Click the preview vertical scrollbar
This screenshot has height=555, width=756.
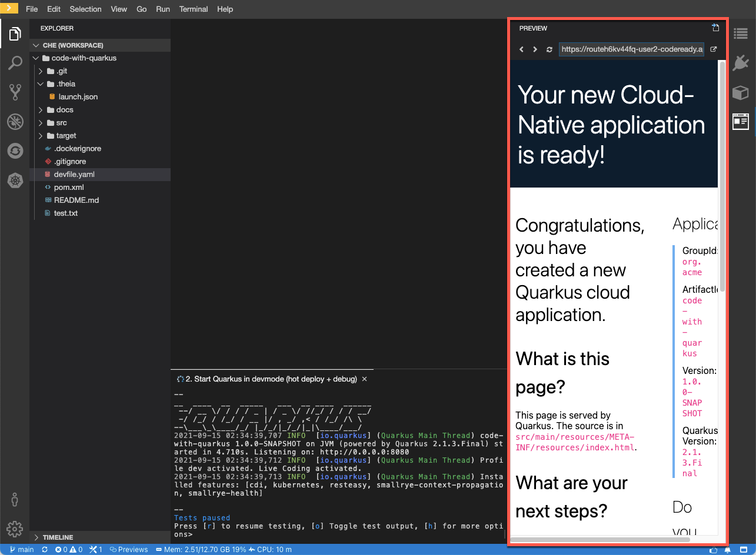pos(722,176)
